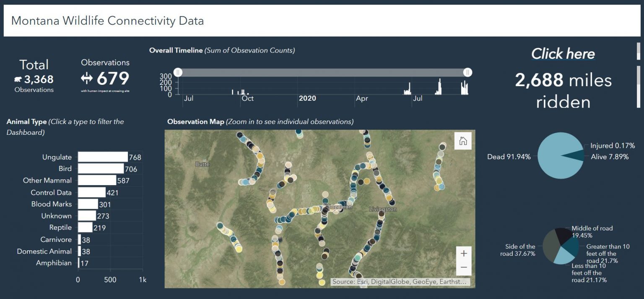Select the left handle of the timeline slider

tap(178, 72)
